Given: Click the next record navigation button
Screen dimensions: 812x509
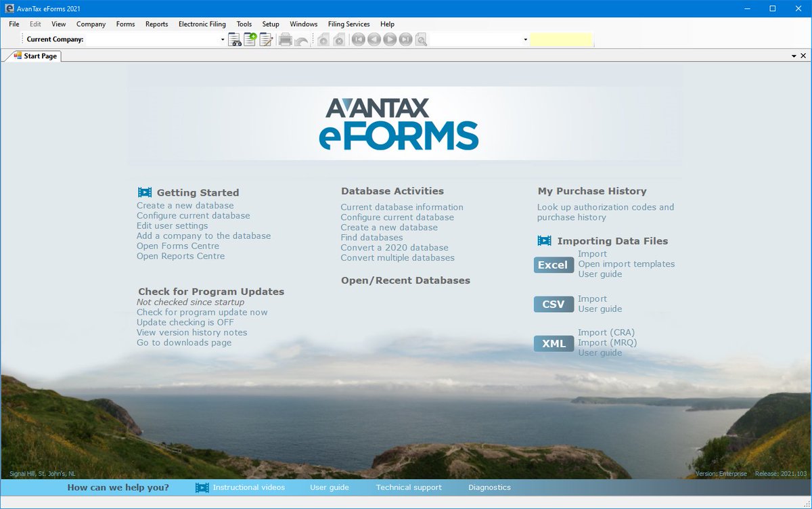Looking at the screenshot, I should [390, 39].
